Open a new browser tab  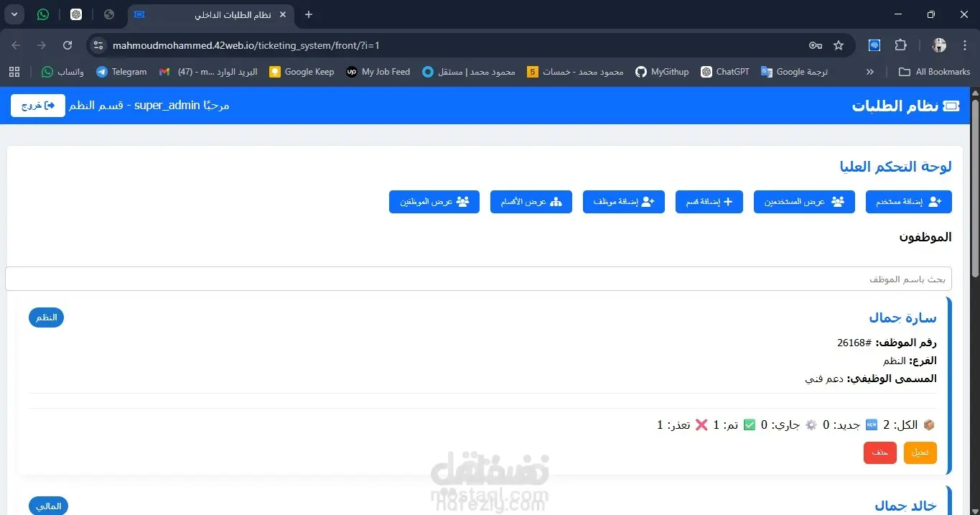coord(309,14)
